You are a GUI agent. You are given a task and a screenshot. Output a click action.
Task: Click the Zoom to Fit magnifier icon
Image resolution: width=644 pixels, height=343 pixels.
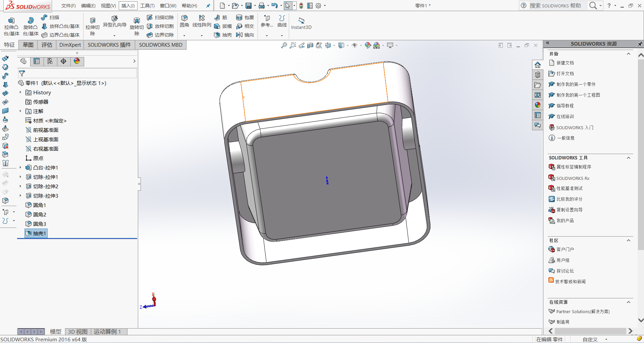coord(284,45)
